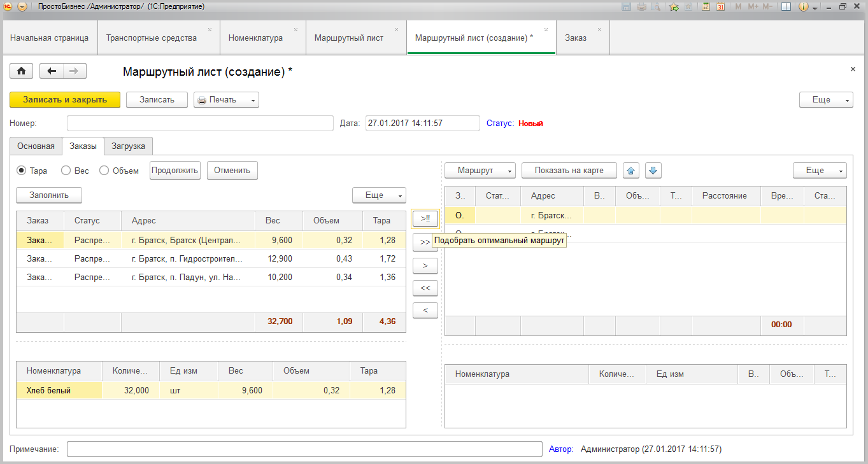Select the Тара radio button

(22, 171)
